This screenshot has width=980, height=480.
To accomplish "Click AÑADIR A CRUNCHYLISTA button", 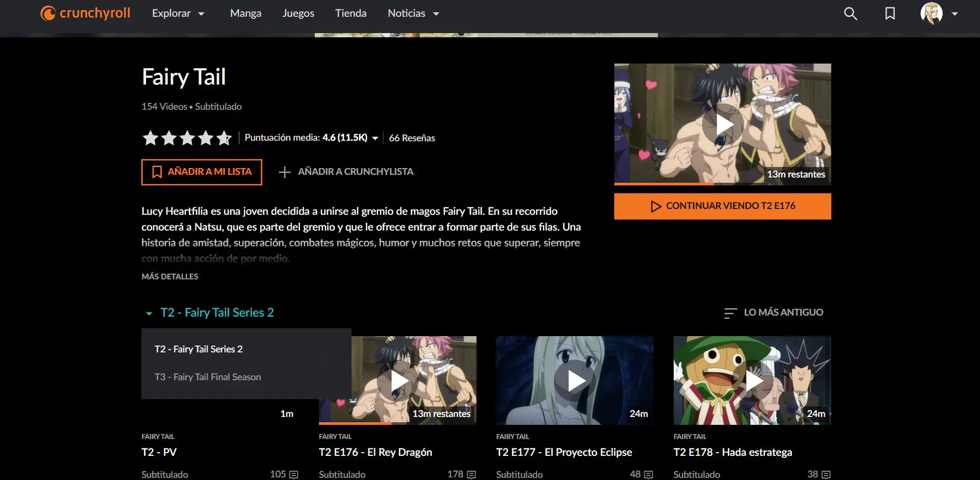I will 346,172.
